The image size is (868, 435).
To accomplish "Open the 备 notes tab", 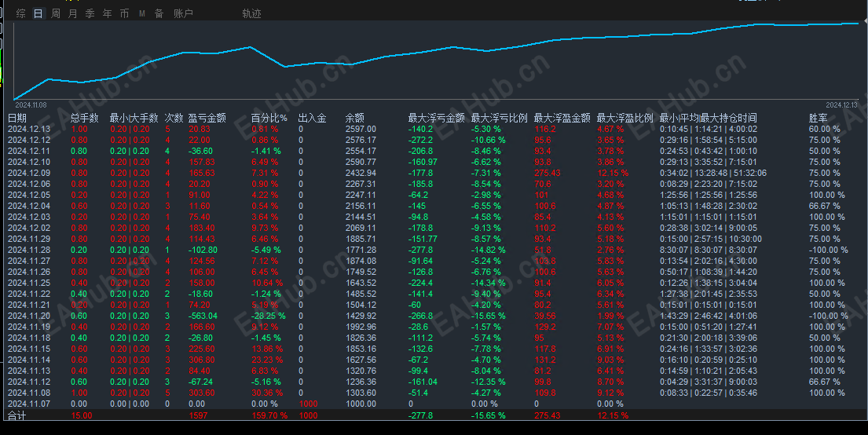I will click(159, 13).
